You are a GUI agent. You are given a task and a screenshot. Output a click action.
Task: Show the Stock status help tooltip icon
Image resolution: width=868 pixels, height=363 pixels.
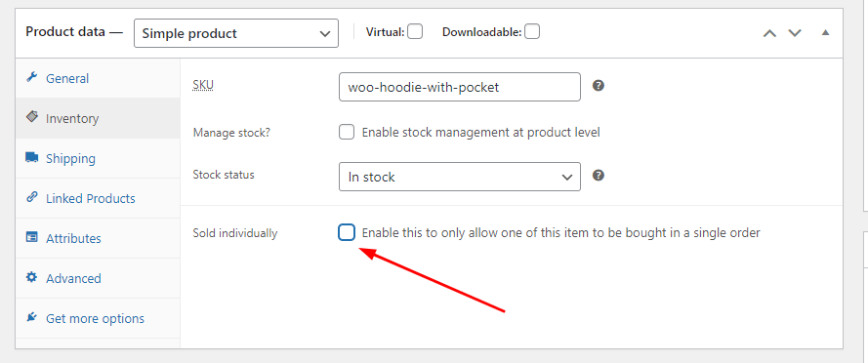pos(598,176)
